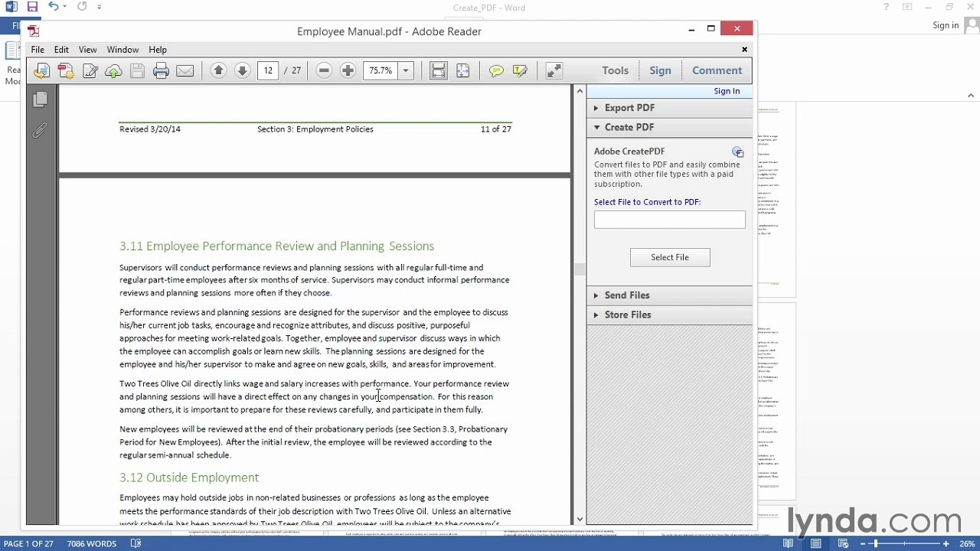Click the upload to cloud icon
980x551 pixels.
[x=113, y=70]
